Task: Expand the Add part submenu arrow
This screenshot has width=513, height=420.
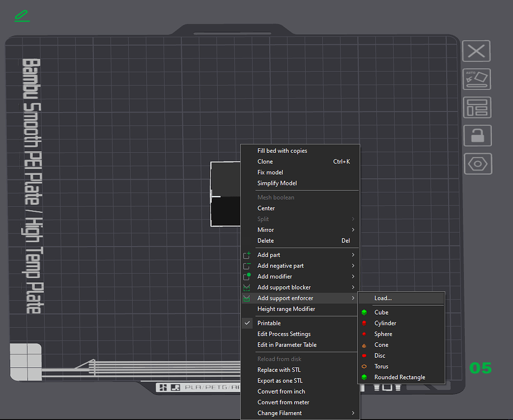Action: 353,255
